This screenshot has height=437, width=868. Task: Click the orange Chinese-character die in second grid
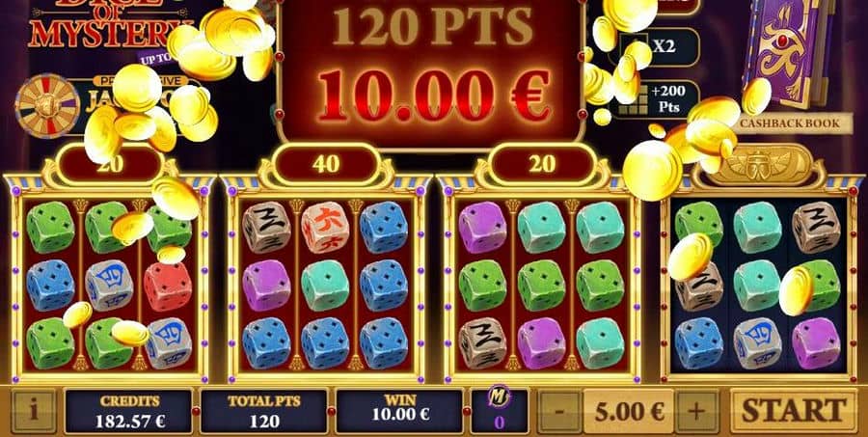pyautogui.click(x=325, y=227)
